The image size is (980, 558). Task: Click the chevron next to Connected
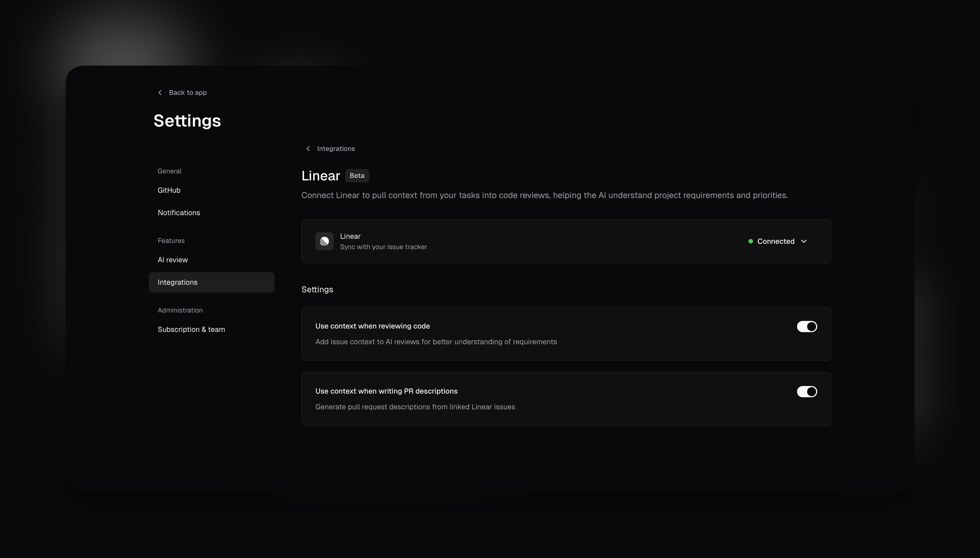point(804,242)
